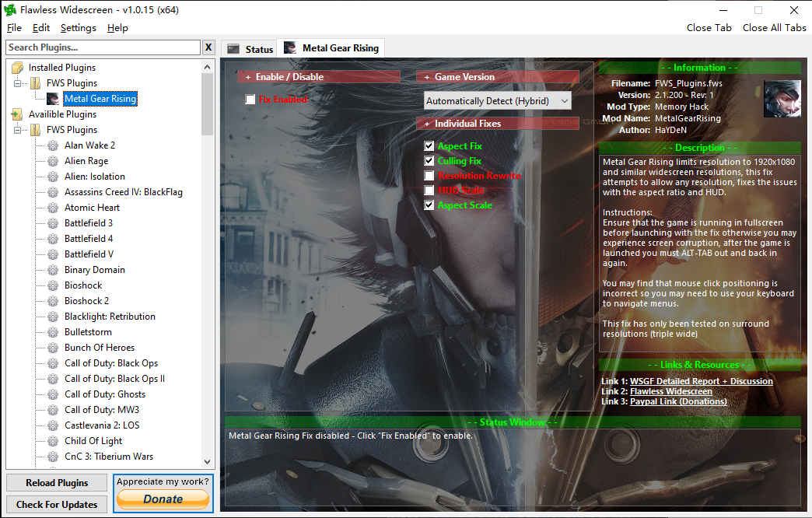Click the gear icon beside Call of Duty: Ghosts

pyautogui.click(x=53, y=394)
